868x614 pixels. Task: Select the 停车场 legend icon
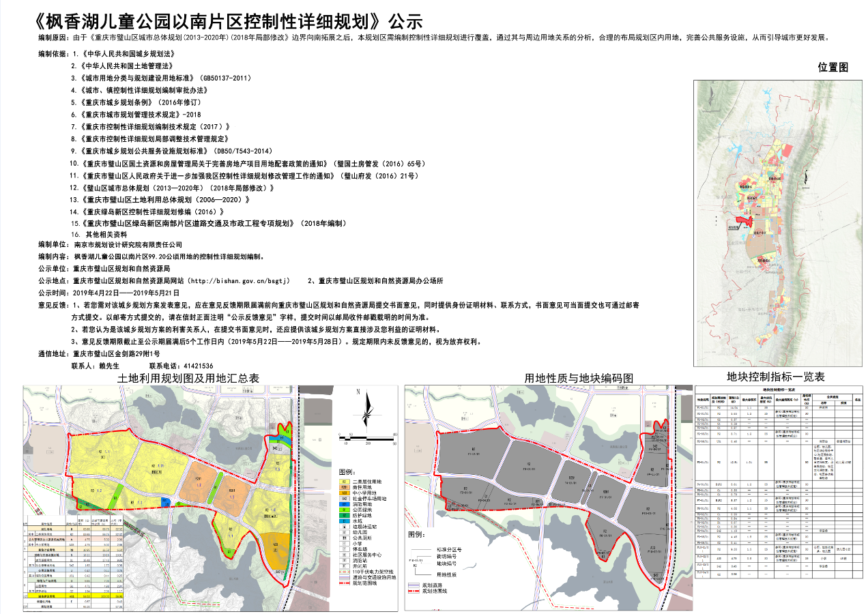click(345, 549)
